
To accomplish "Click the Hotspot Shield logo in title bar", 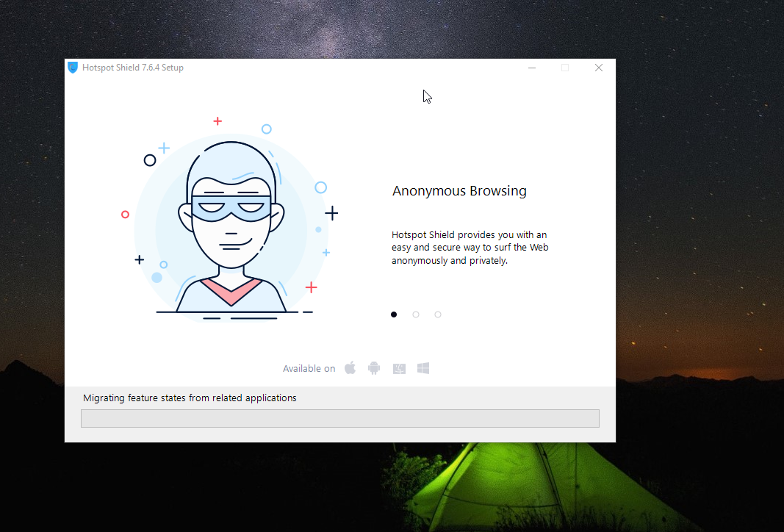I will coord(73,68).
